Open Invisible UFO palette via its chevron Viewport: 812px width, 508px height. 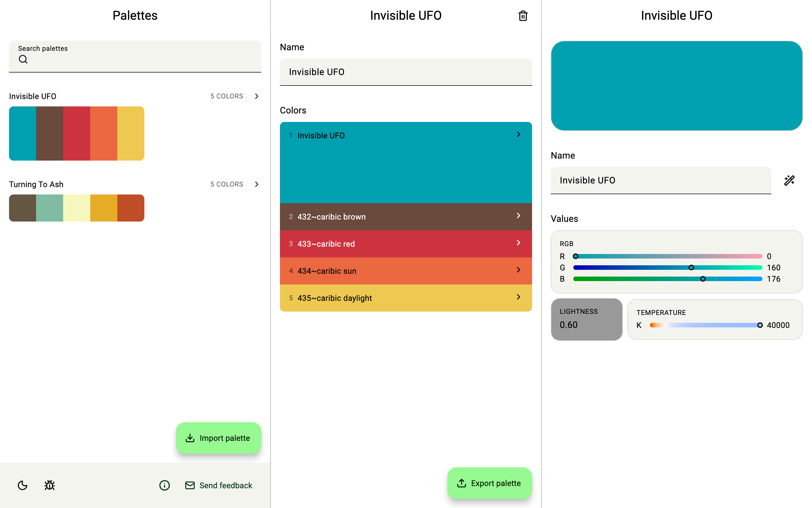(x=257, y=97)
